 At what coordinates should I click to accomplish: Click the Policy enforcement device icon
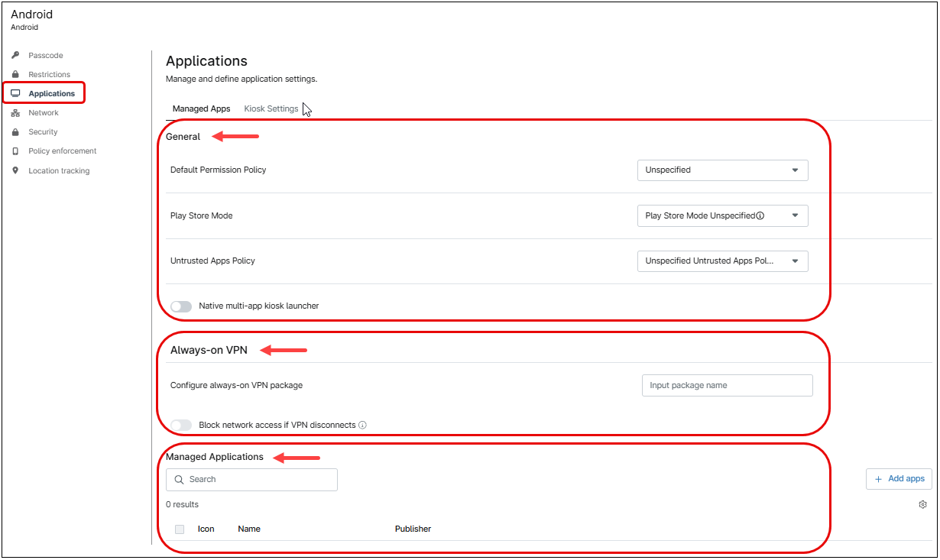click(15, 151)
